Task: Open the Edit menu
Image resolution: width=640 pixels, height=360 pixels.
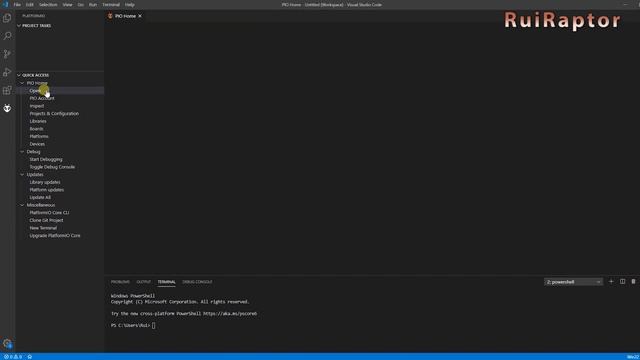Action: point(30,4)
